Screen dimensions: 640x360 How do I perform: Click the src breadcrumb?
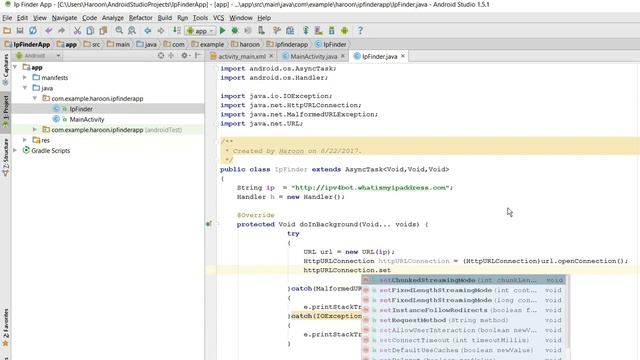click(92, 44)
